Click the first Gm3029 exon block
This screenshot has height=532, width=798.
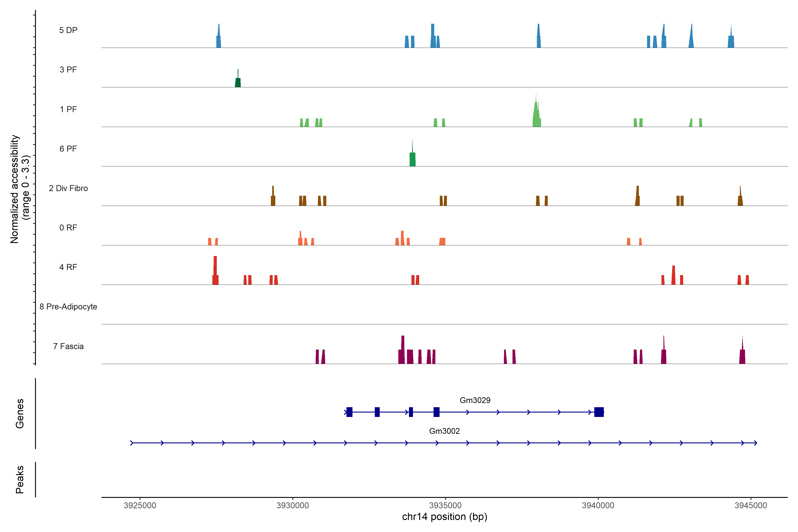(x=349, y=412)
